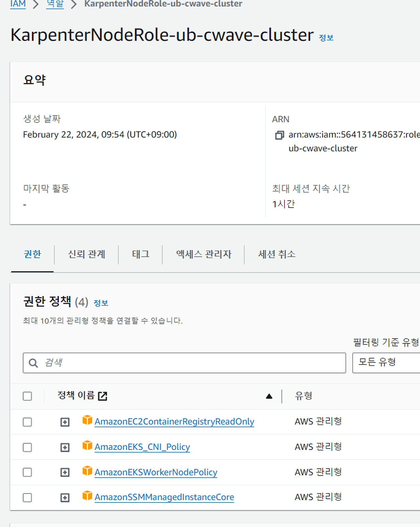Open the 신뢰 관계 tab

87,254
